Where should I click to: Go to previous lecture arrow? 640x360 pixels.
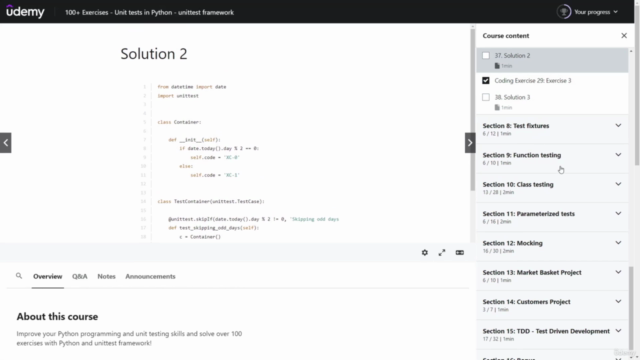(x=6, y=143)
